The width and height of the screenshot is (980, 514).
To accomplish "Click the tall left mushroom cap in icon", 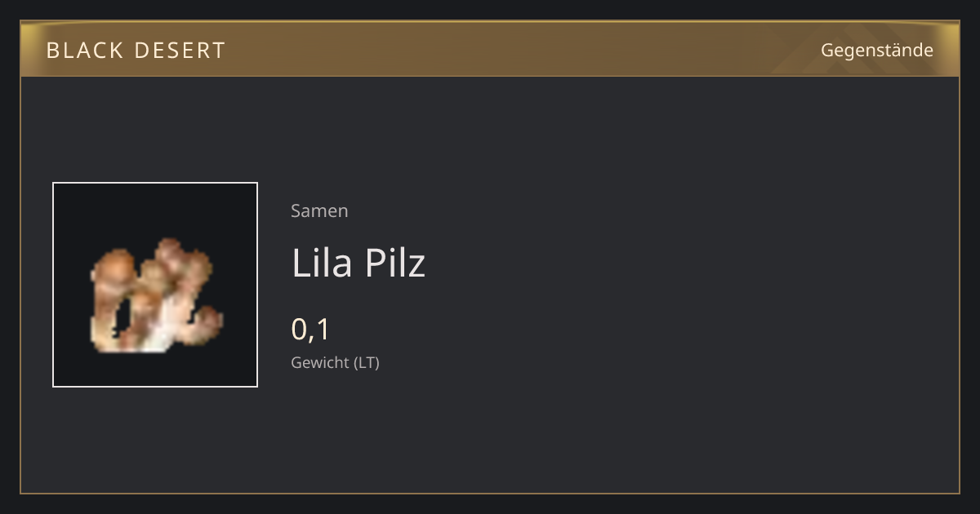I will 113,268.
